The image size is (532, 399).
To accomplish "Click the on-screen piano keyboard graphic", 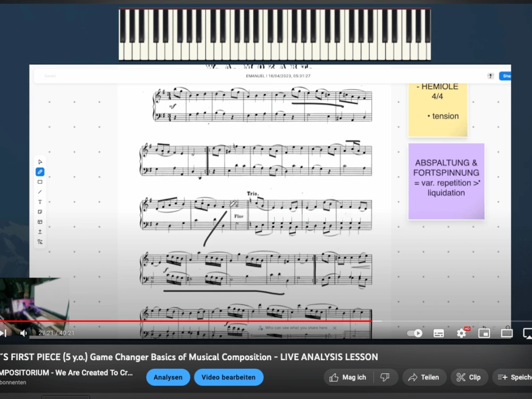I will [275, 35].
